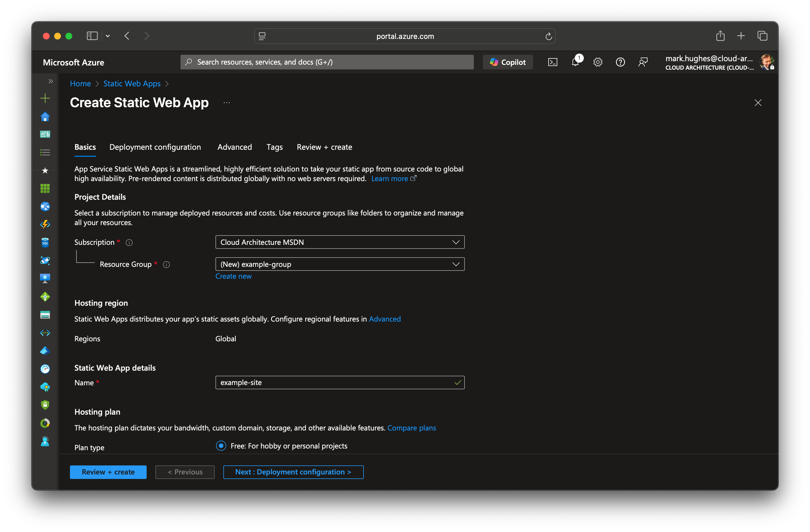Viewport: 810px width, 532px height.
Task: Follow the Learn more link
Action: tap(393, 179)
